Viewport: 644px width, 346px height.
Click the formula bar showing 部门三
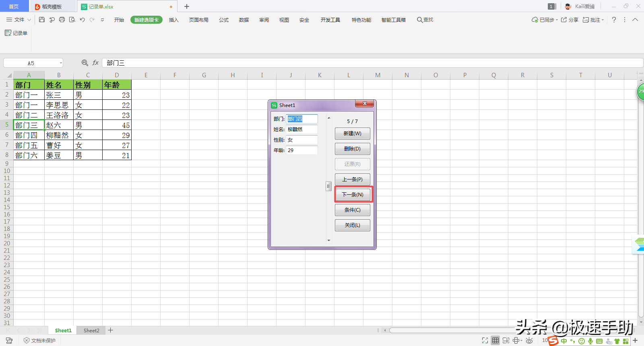[x=372, y=63]
